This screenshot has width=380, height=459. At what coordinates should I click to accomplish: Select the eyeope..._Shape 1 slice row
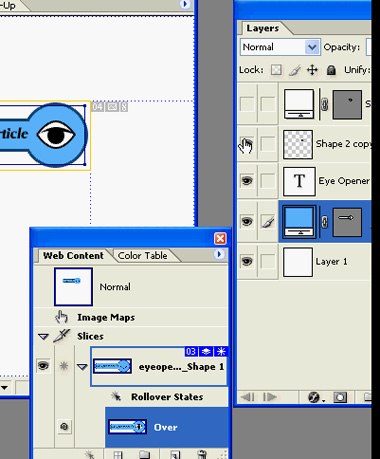(x=159, y=367)
